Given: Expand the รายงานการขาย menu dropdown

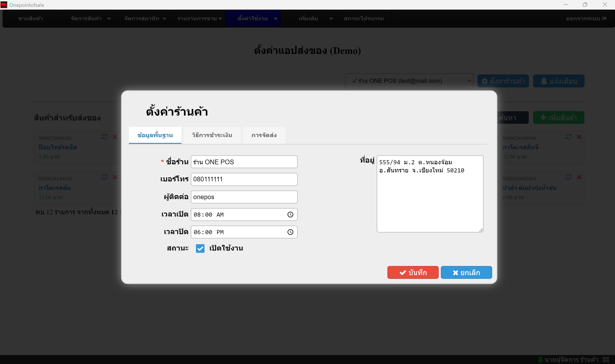Looking at the screenshot, I should click(x=220, y=19).
